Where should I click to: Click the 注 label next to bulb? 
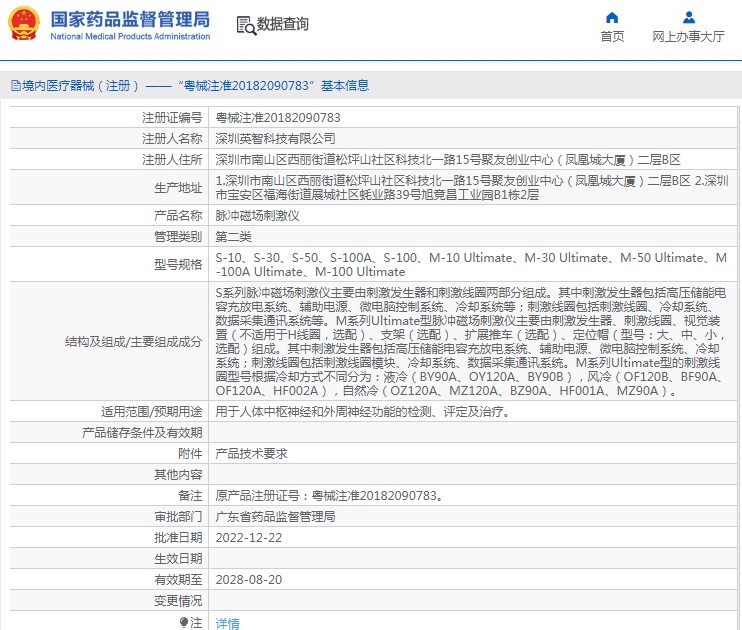coord(196,622)
